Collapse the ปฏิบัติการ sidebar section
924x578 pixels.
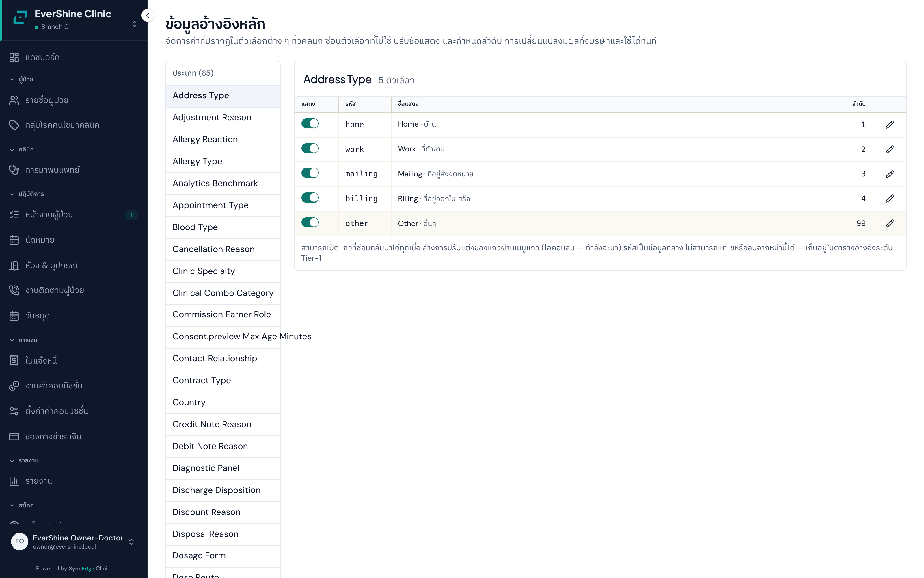[27, 194]
